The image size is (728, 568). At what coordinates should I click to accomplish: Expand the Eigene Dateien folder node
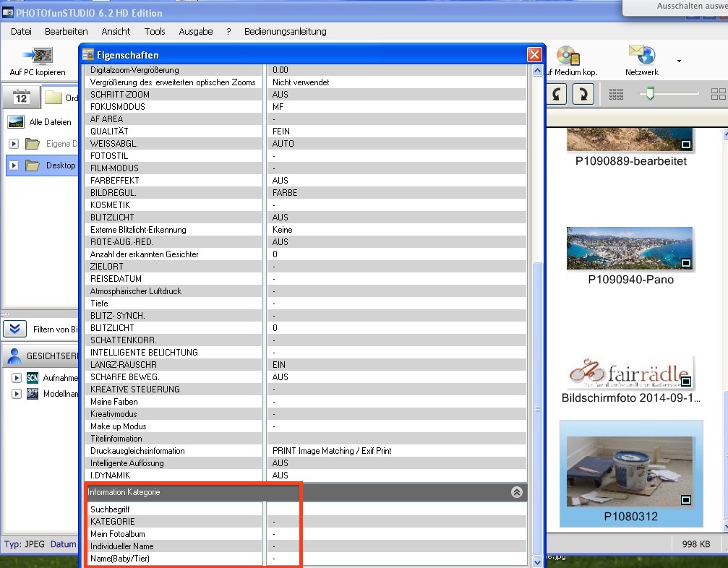tap(14, 144)
